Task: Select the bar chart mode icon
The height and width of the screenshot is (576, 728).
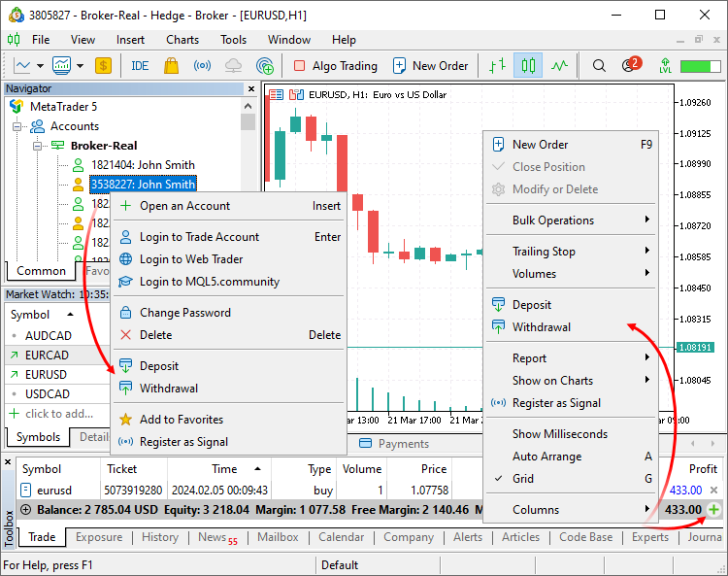Action: pos(497,65)
